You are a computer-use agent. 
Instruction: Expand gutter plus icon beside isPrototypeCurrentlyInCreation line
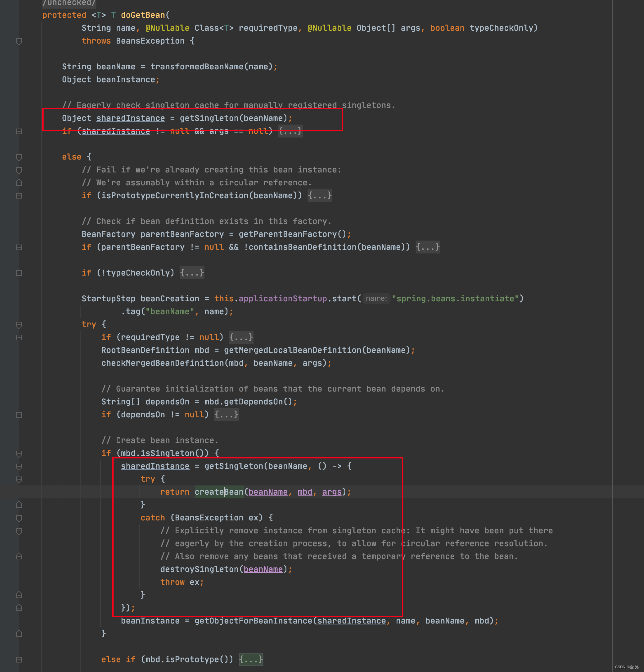[x=19, y=196]
